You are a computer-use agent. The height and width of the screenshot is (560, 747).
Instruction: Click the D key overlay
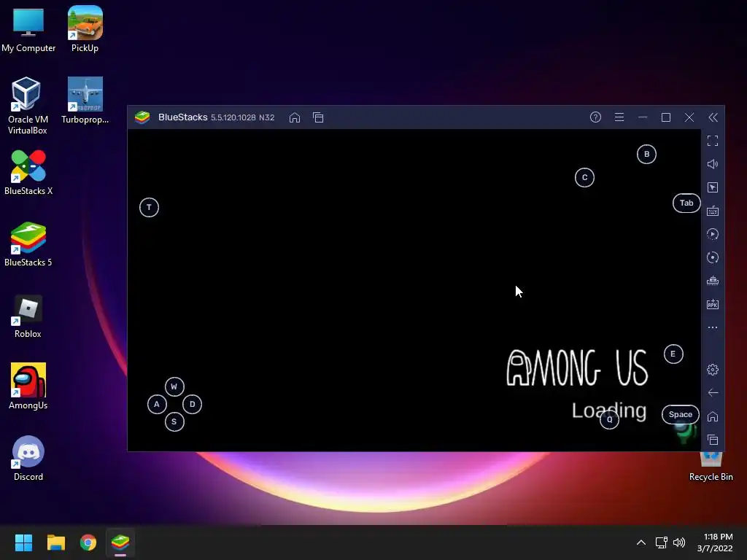[x=192, y=404]
